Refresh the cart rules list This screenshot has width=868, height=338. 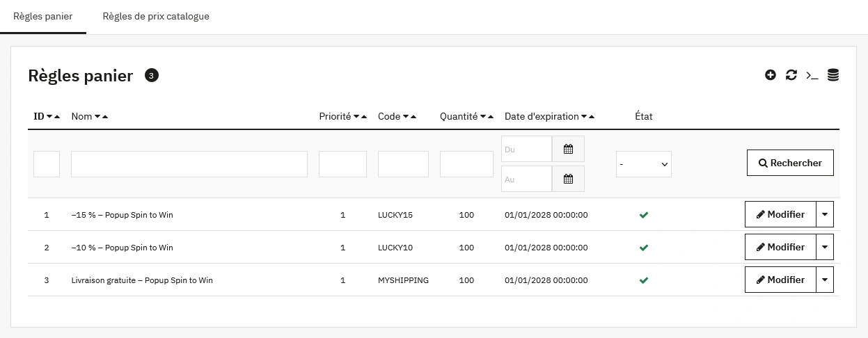click(791, 75)
